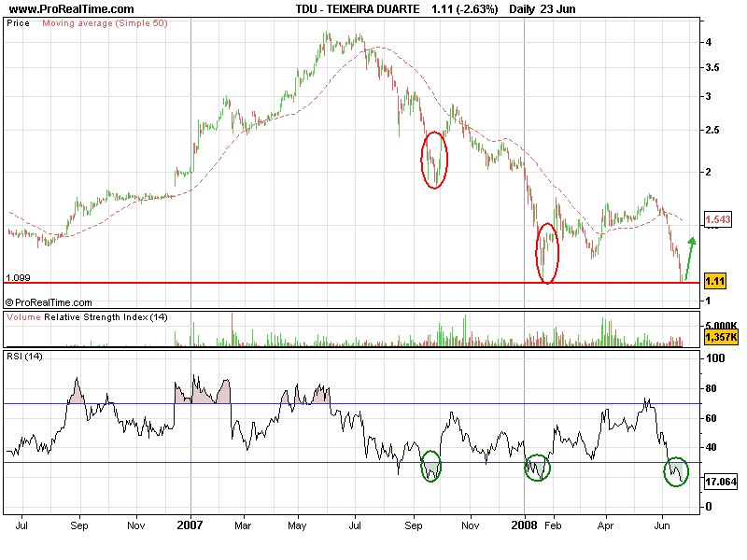Click the 5,000K volume axis label

(722, 326)
